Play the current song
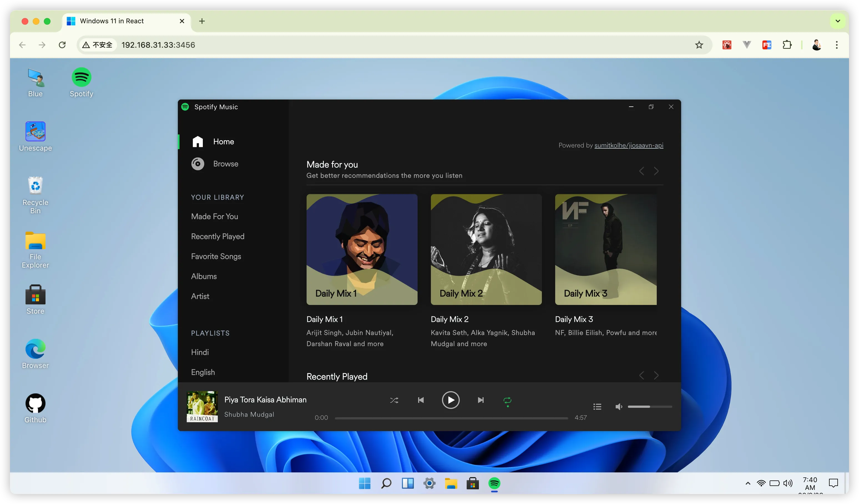Viewport: 859px width, 504px height. point(451,400)
